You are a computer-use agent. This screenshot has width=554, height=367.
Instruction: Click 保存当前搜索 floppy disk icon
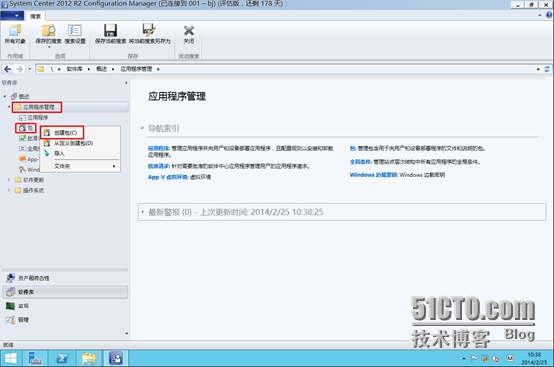(110, 30)
